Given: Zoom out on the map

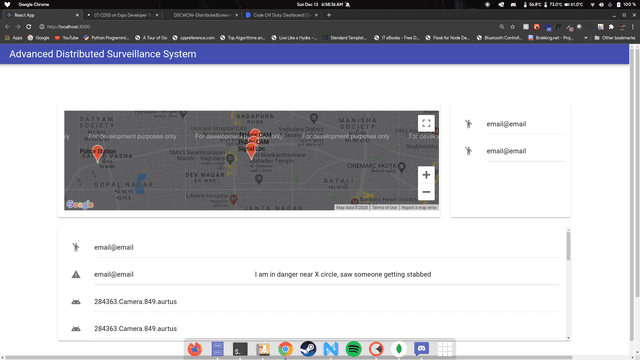Looking at the screenshot, I should 426,192.
